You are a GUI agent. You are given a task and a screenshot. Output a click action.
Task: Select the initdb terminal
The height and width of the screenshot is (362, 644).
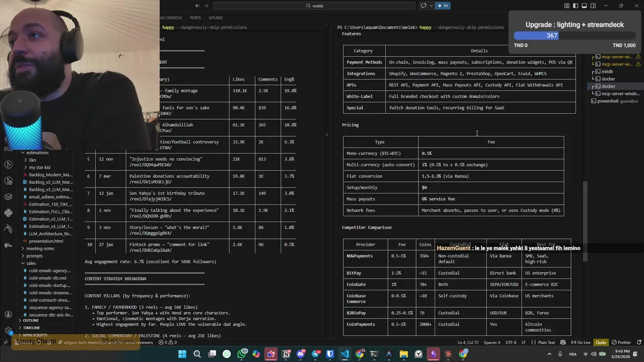tap(607, 71)
